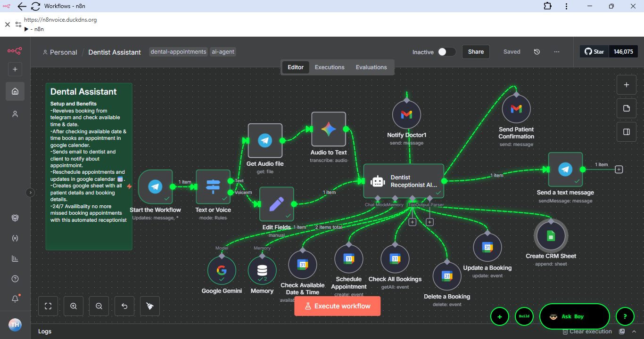
Task: Open the browser extensions puzzle icon
Action: (547, 6)
